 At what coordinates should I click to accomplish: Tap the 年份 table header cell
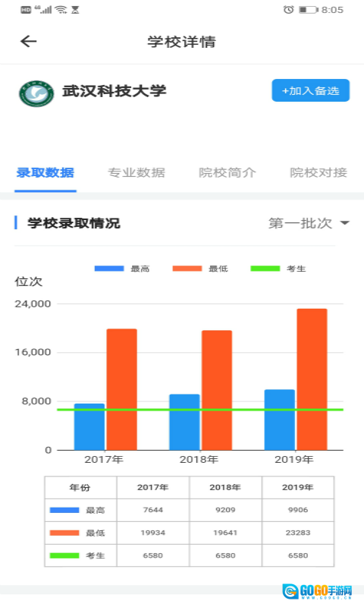(80, 487)
